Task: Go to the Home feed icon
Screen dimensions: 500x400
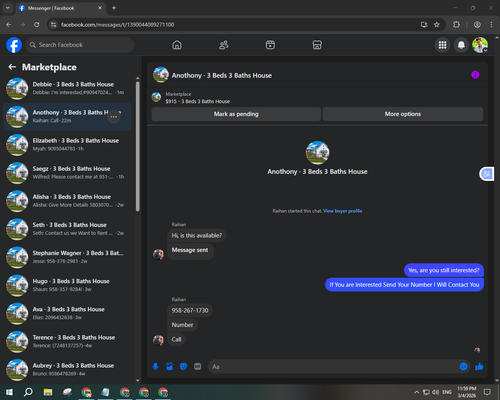Action: tap(177, 45)
